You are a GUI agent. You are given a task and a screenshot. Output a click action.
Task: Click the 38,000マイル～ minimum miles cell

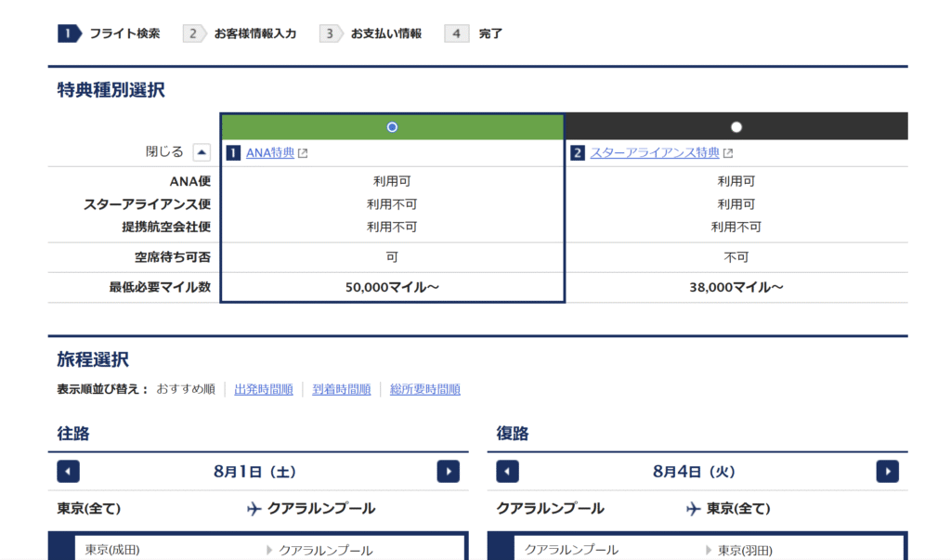[736, 287]
